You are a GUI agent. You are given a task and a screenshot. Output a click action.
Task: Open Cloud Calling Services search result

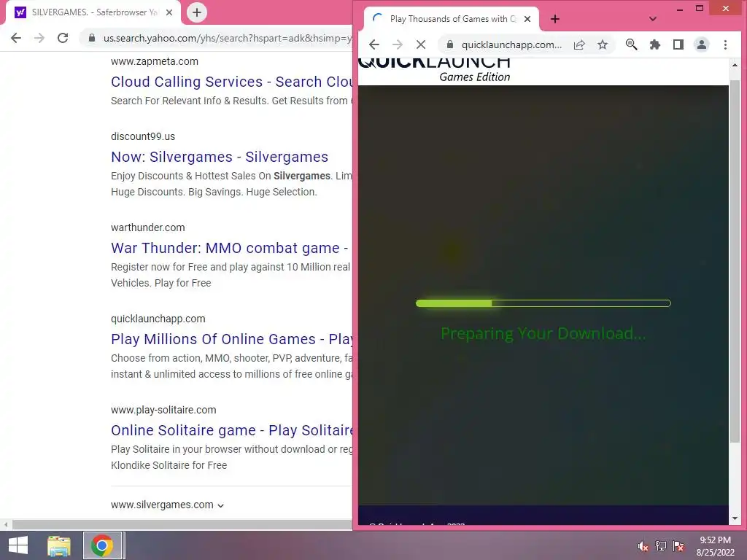click(x=231, y=82)
